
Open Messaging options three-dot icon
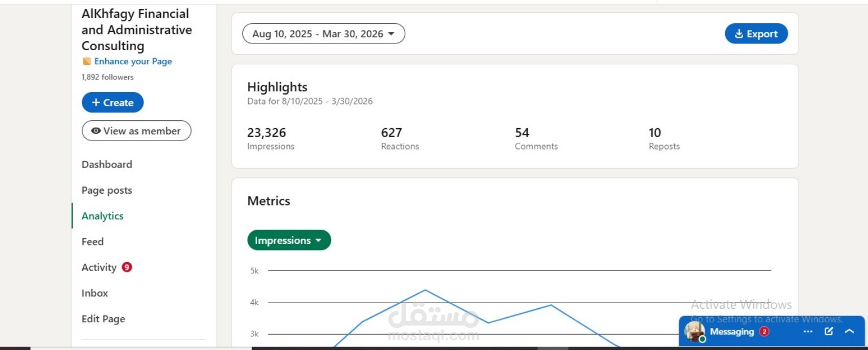[x=808, y=331]
